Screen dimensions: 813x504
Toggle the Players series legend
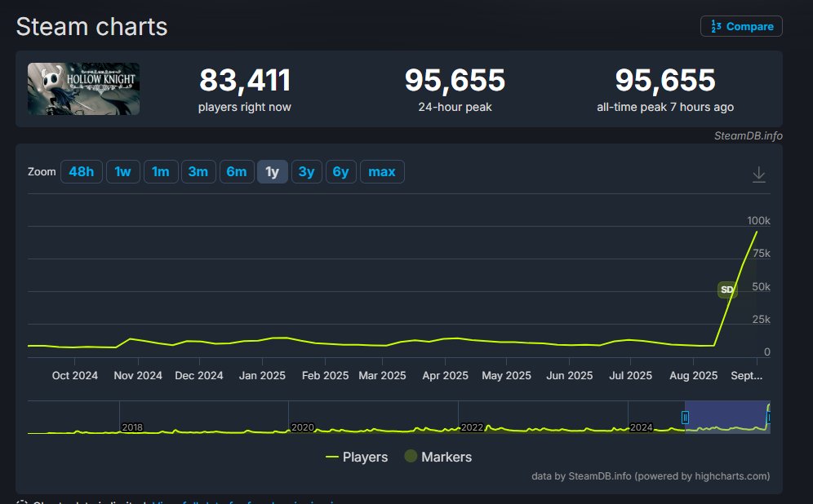[x=357, y=457]
